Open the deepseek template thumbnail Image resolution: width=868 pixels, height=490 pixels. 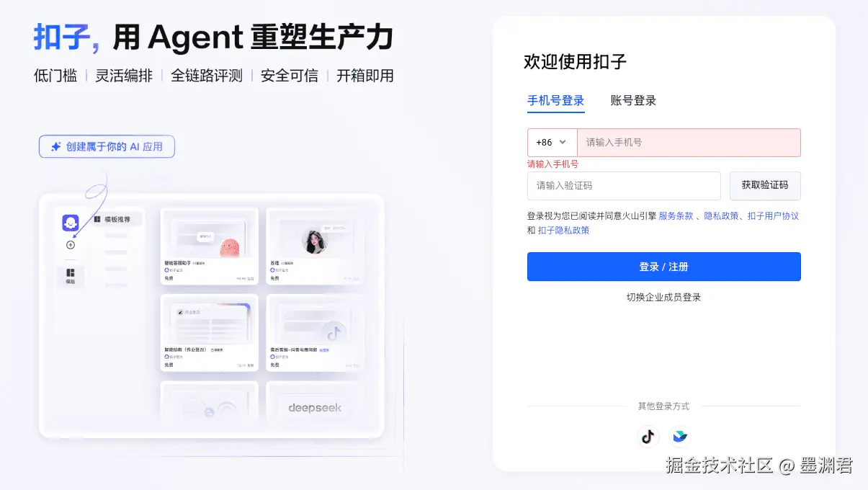pyautogui.click(x=315, y=409)
